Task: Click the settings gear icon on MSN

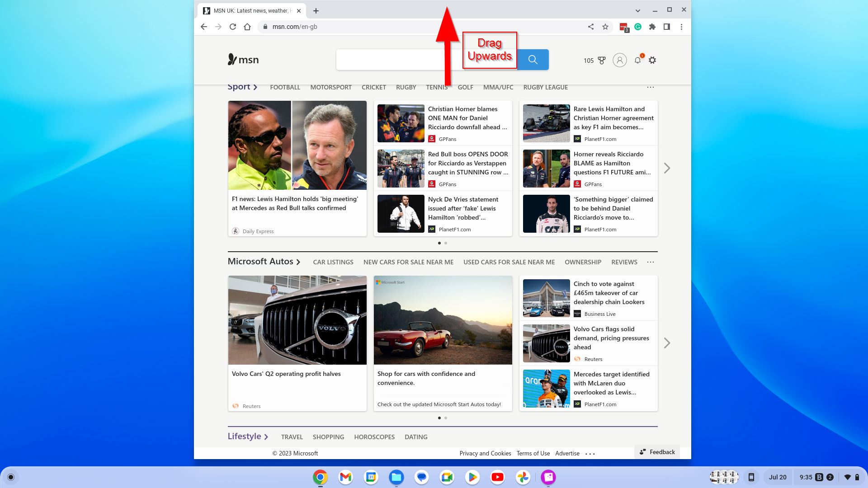Action: pos(652,60)
